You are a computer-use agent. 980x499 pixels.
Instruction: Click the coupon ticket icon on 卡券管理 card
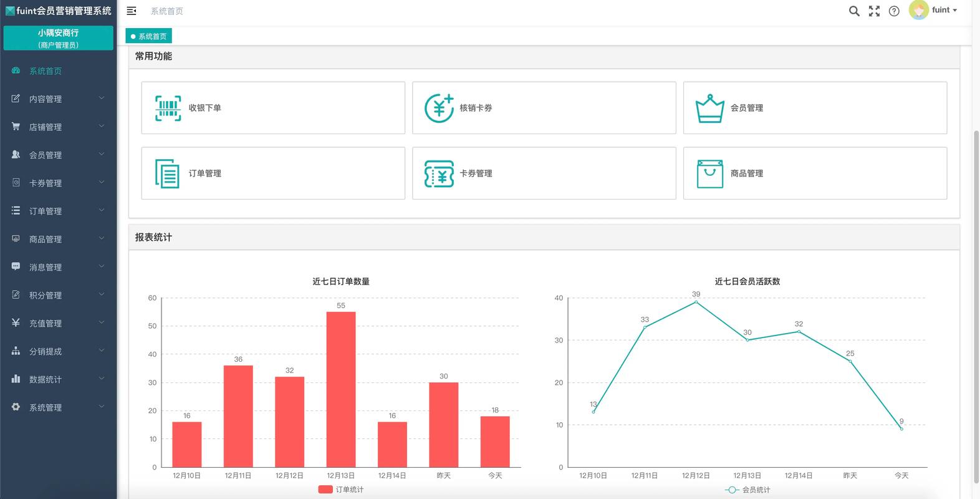(x=439, y=174)
